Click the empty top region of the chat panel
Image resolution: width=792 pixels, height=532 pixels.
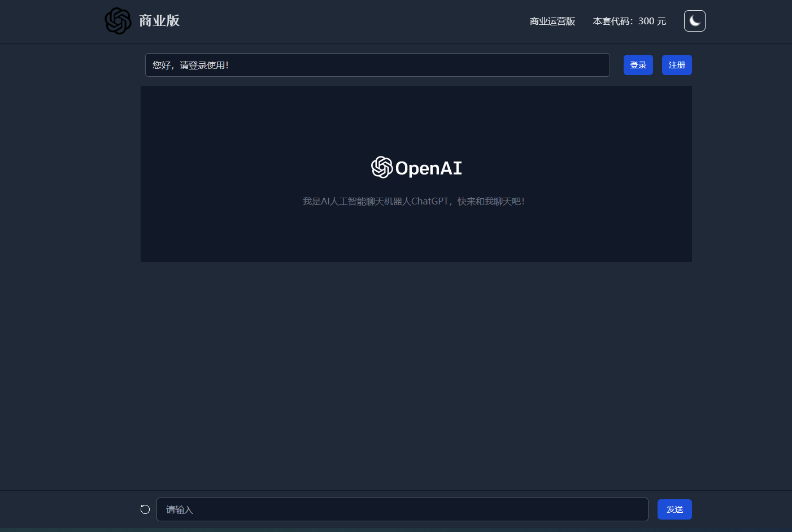click(416, 119)
